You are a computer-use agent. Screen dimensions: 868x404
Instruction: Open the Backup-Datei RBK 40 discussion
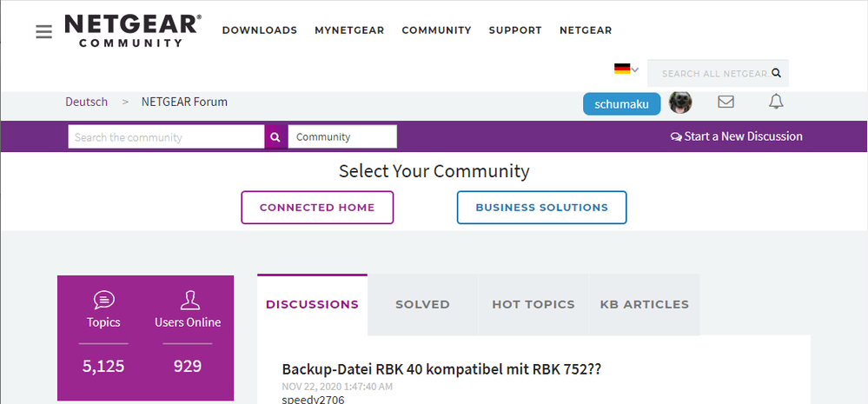(x=441, y=369)
